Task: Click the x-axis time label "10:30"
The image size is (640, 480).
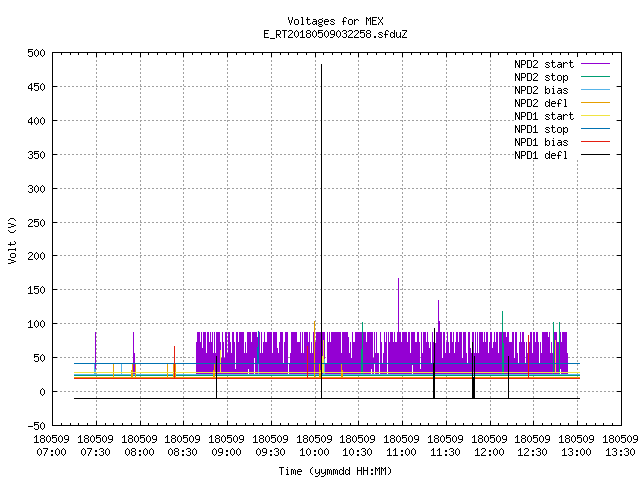Action: (358, 452)
